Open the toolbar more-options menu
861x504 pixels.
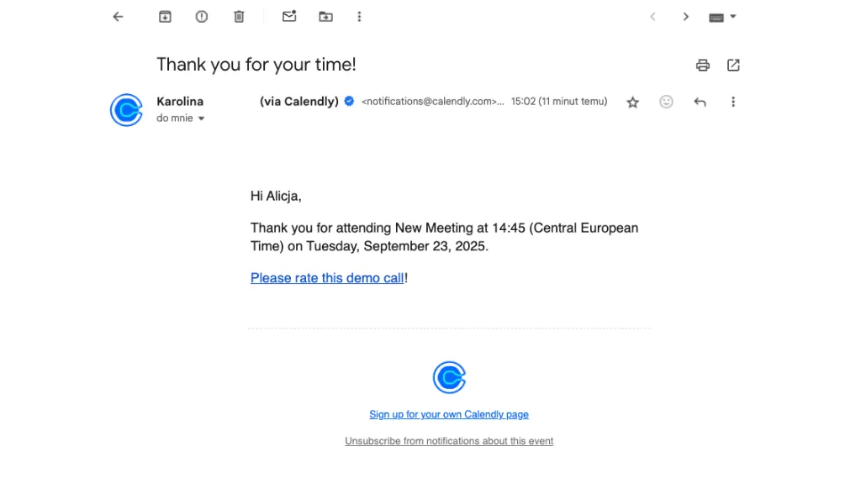click(359, 16)
